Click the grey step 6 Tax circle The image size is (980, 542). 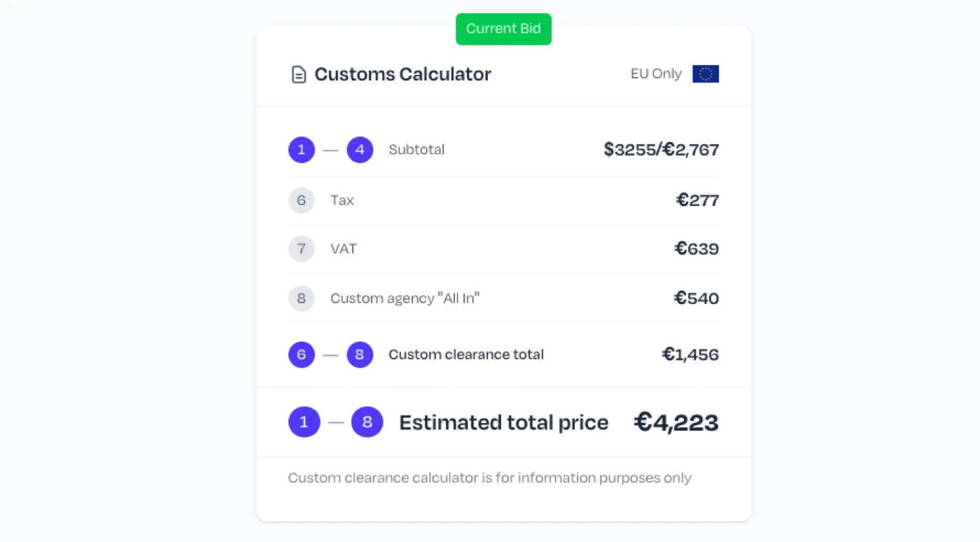(302, 200)
